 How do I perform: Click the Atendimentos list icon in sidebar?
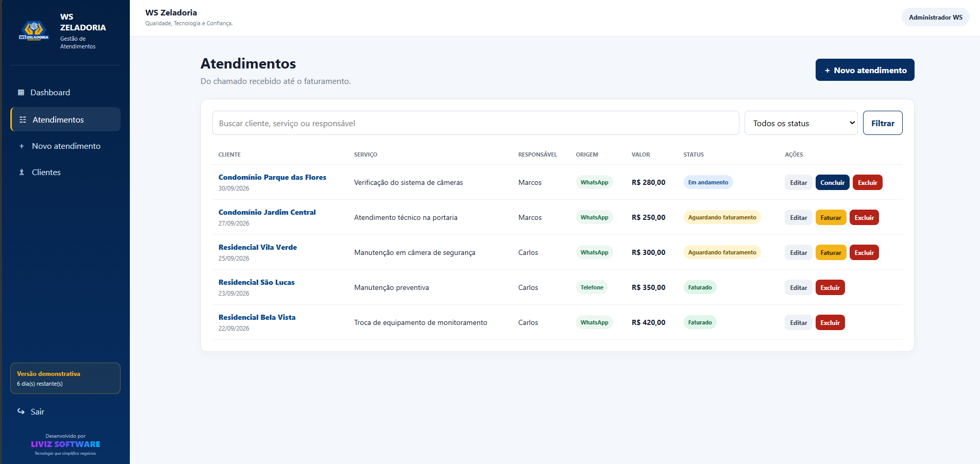click(23, 119)
